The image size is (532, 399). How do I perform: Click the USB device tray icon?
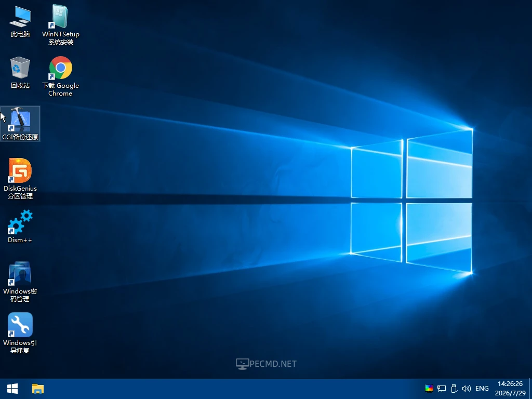(454, 389)
